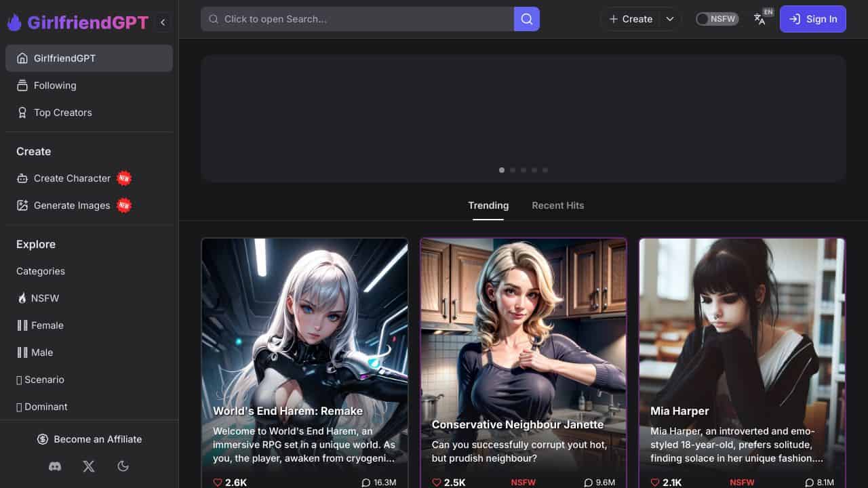
Task: Click the NEW badge next to Generate Images
Action: 123,205
